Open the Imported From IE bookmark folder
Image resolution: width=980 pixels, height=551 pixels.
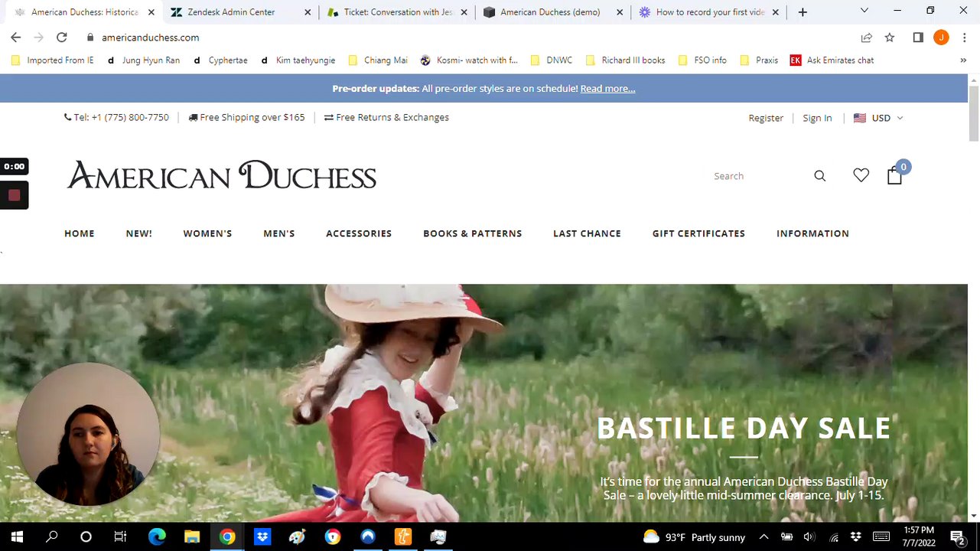[x=52, y=60]
